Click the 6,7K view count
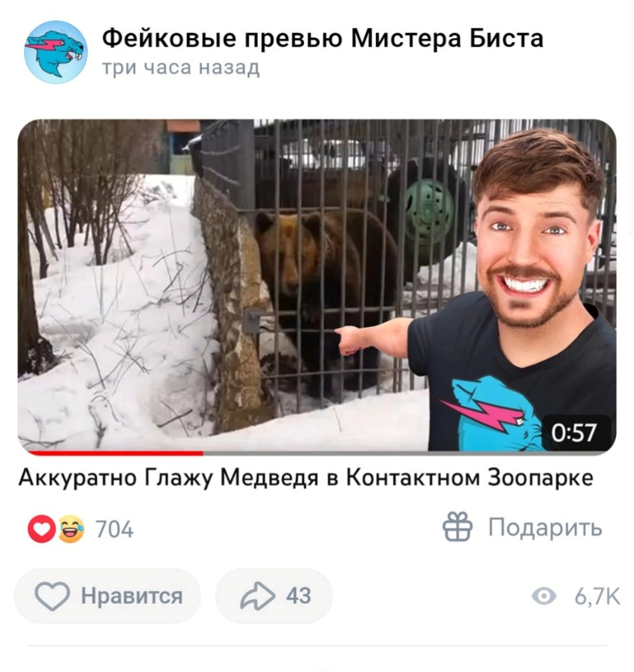This screenshot has width=634, height=672. [x=597, y=596]
